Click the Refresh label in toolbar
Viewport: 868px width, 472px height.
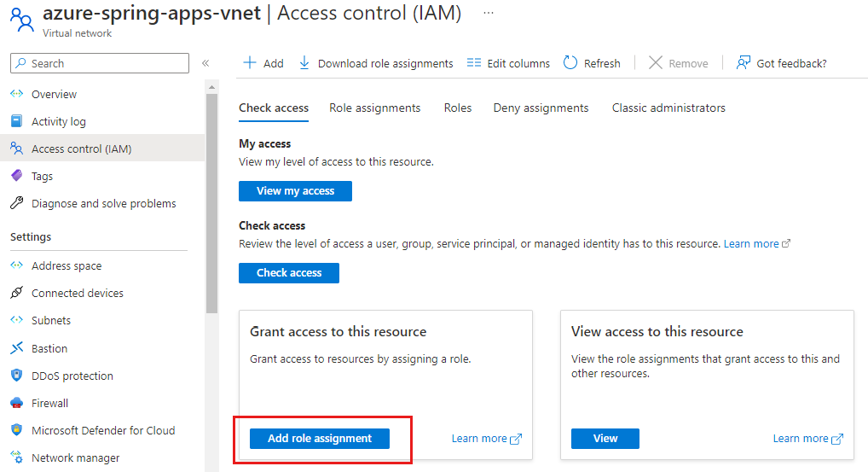[602, 63]
